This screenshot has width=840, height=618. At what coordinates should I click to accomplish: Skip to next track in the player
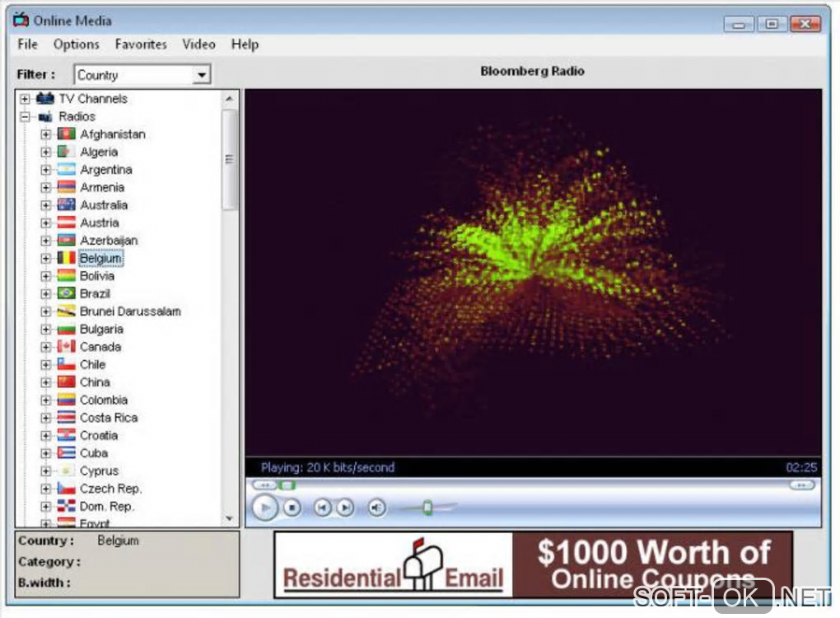(346, 507)
